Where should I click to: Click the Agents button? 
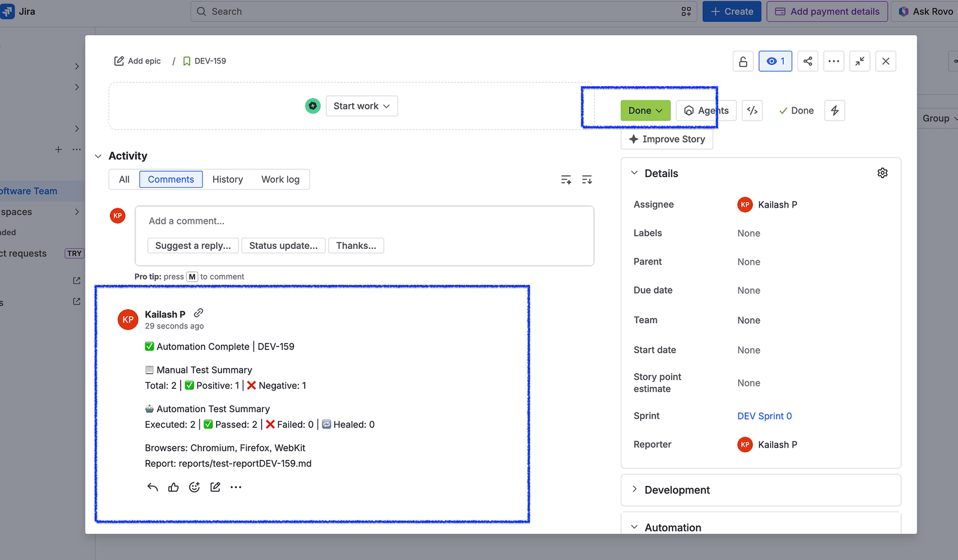pyautogui.click(x=707, y=111)
